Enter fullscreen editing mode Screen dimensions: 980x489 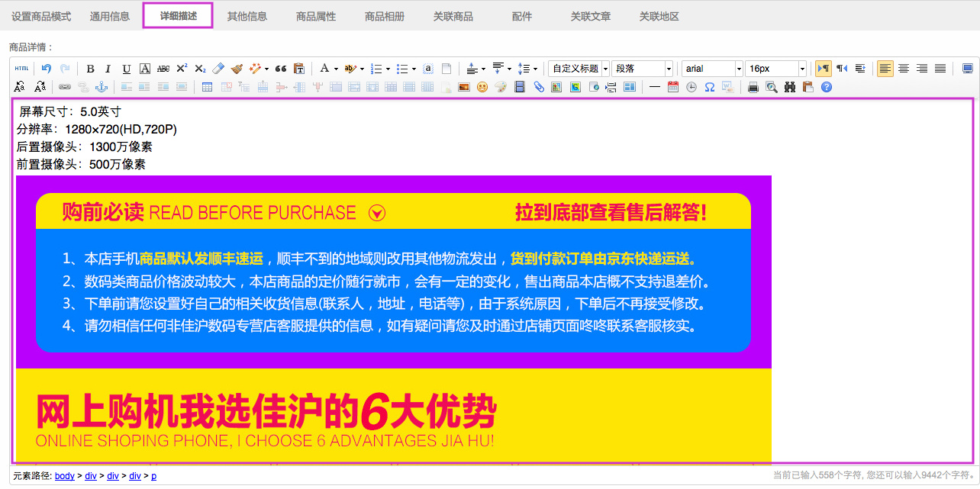[968, 69]
